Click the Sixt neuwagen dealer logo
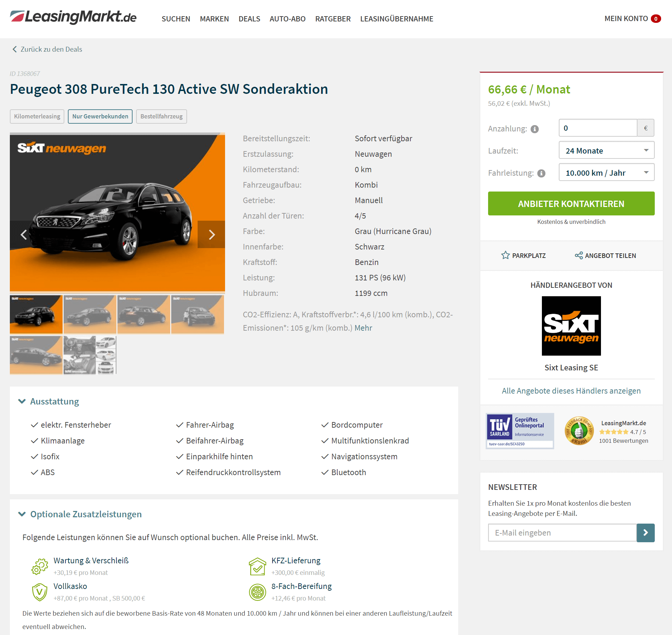This screenshot has height=635, width=672. tap(571, 326)
